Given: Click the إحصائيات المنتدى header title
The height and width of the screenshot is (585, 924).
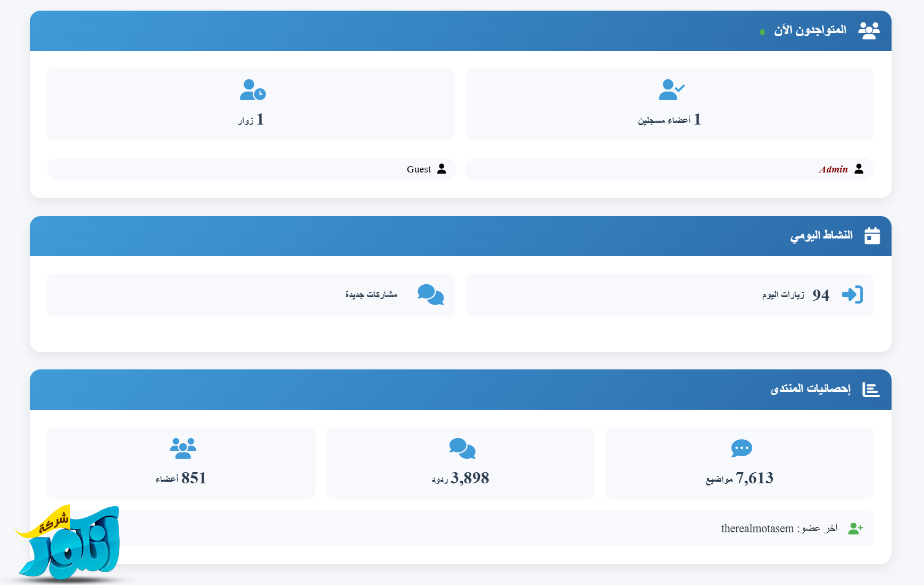Looking at the screenshot, I should (810, 389).
